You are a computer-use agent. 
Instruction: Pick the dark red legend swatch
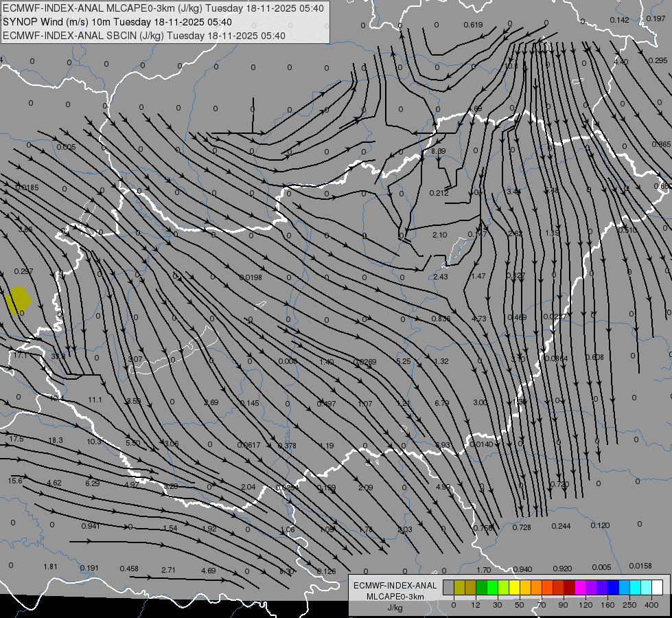click(x=570, y=587)
